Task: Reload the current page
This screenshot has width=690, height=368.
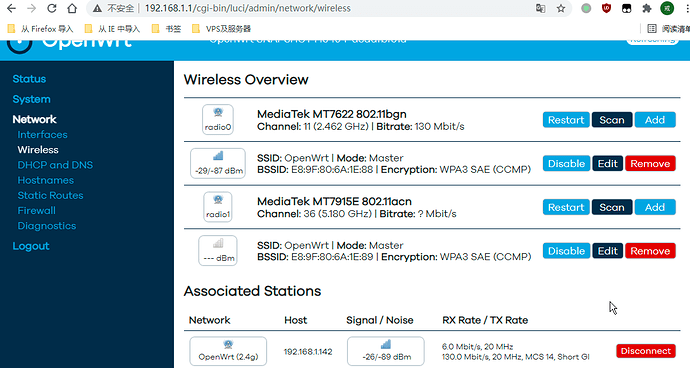Action: [51, 8]
